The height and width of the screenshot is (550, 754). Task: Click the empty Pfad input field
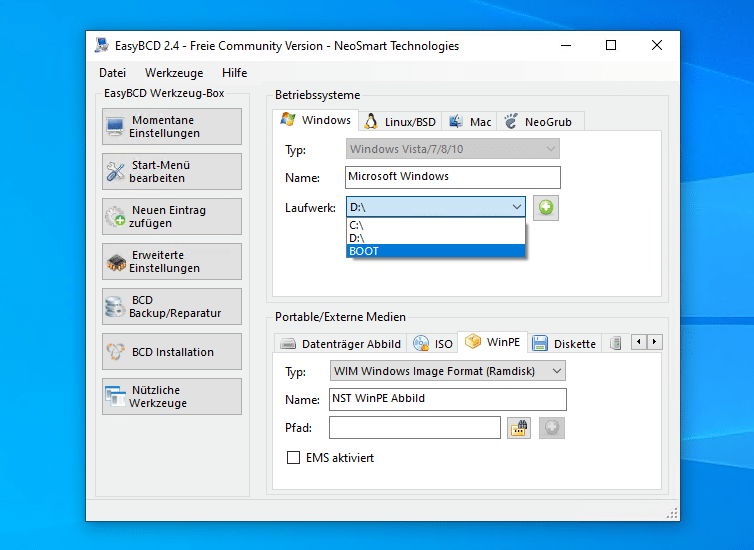click(x=415, y=427)
